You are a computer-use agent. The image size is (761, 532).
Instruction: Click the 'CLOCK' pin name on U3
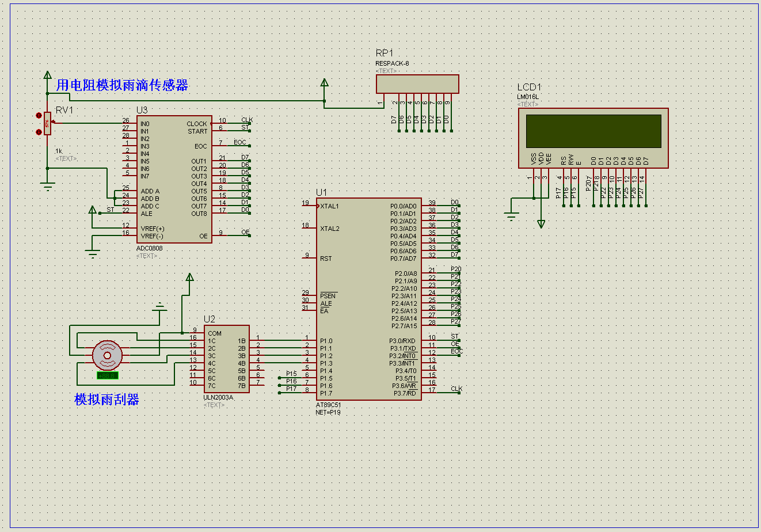[197, 124]
